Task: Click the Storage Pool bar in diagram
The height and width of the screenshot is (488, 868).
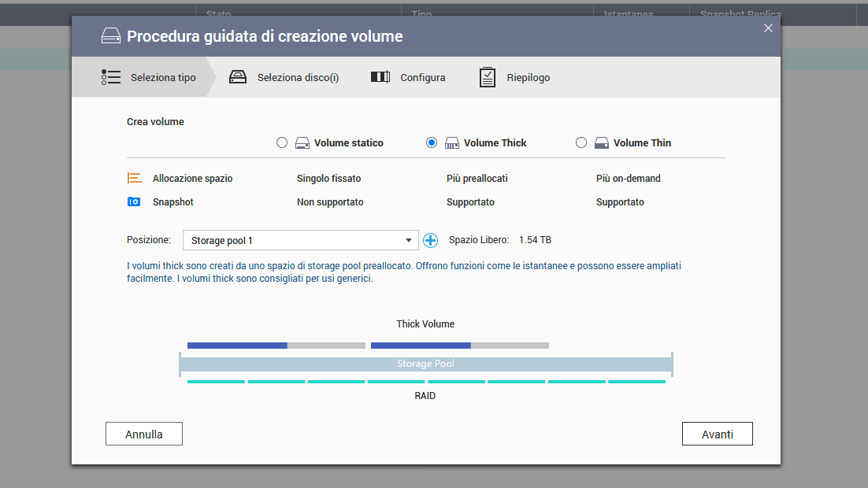Action: (x=425, y=364)
